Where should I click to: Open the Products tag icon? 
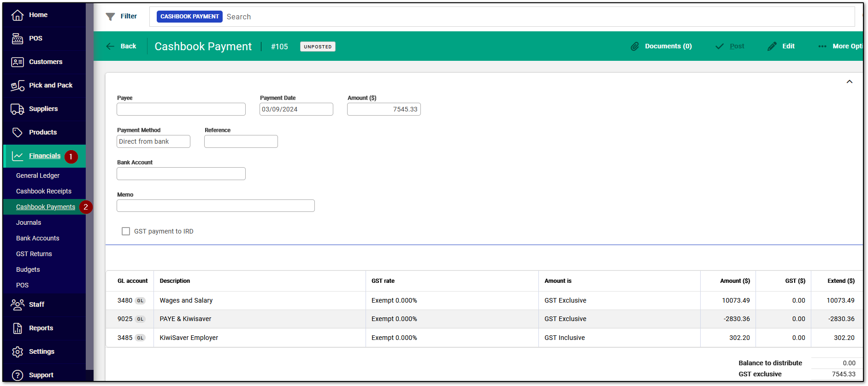[x=18, y=133]
